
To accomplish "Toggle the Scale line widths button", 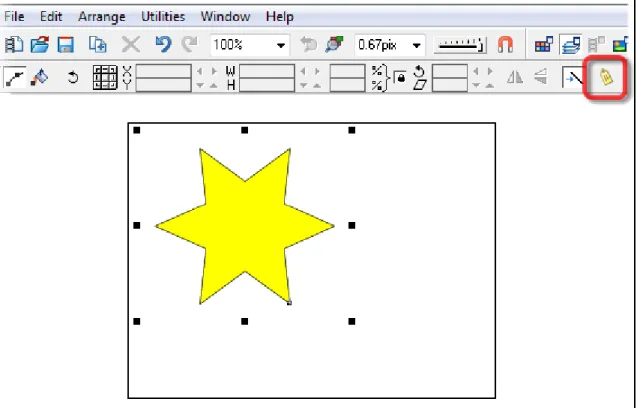I will [x=573, y=77].
